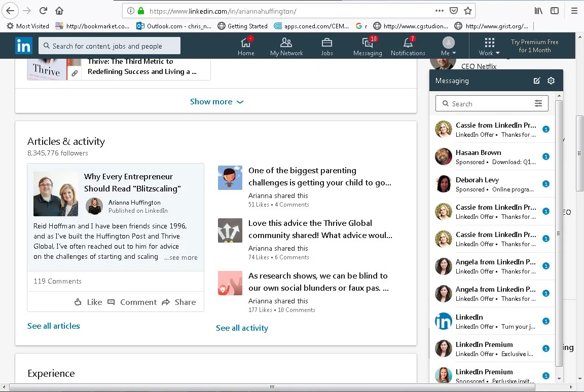Open Messaging settings gear icon
This screenshot has width=584, height=392.
pyautogui.click(x=551, y=81)
